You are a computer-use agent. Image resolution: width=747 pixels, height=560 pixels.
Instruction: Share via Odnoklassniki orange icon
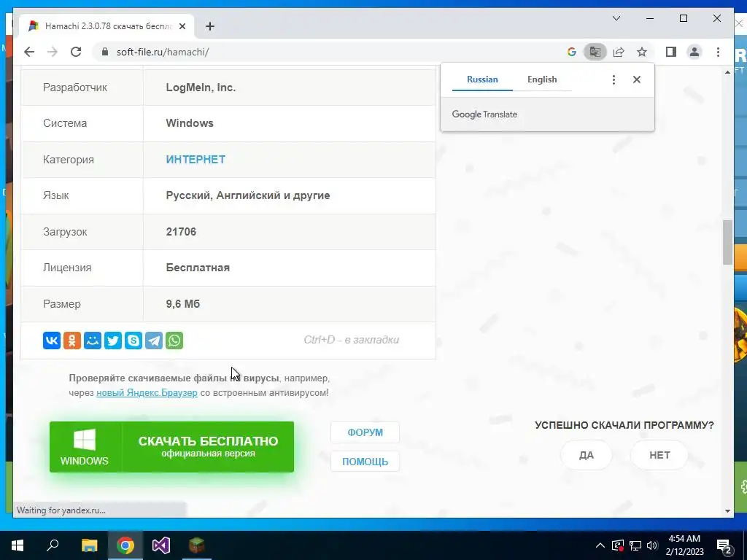coord(72,341)
